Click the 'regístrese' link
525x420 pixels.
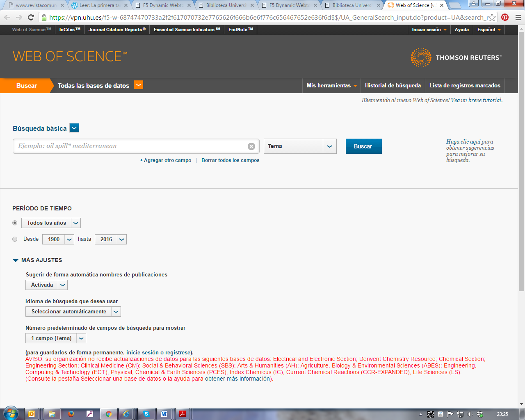click(x=178, y=352)
